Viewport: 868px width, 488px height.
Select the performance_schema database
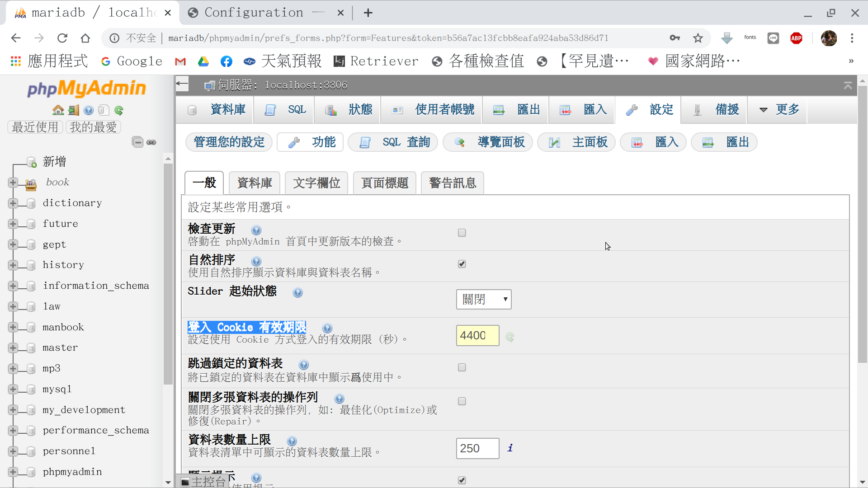tap(96, 430)
